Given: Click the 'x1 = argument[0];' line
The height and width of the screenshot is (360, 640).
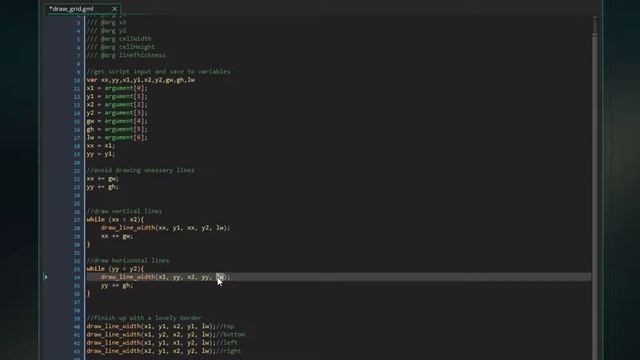Looking at the screenshot, I should pyautogui.click(x=117, y=88).
